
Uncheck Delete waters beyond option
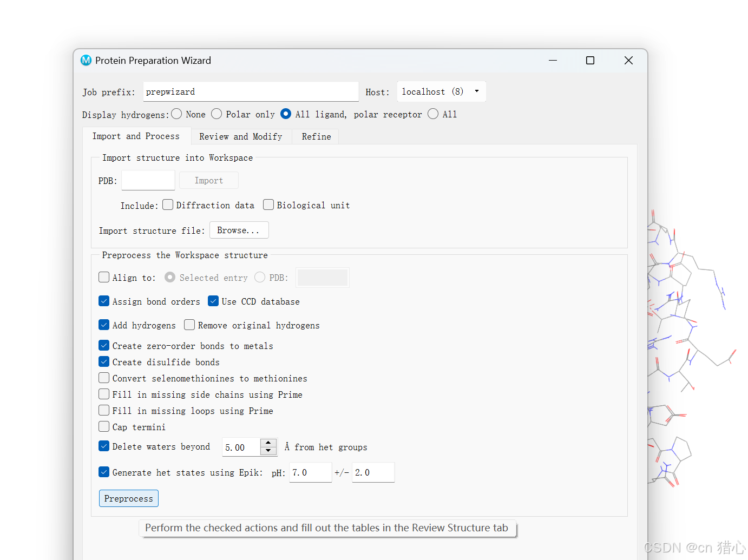point(104,446)
